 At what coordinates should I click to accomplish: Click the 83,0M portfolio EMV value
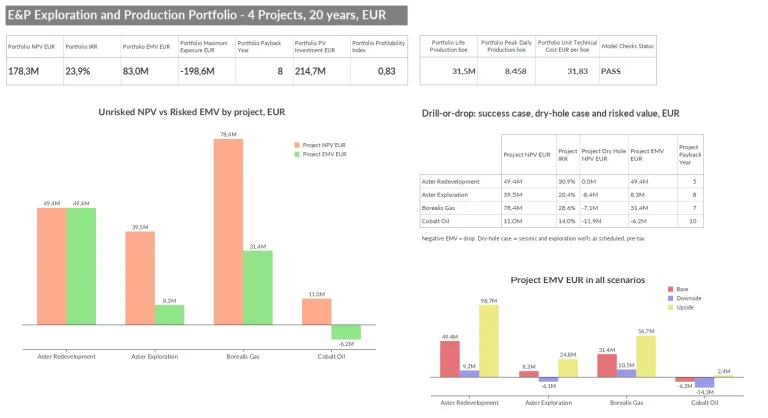(136, 71)
